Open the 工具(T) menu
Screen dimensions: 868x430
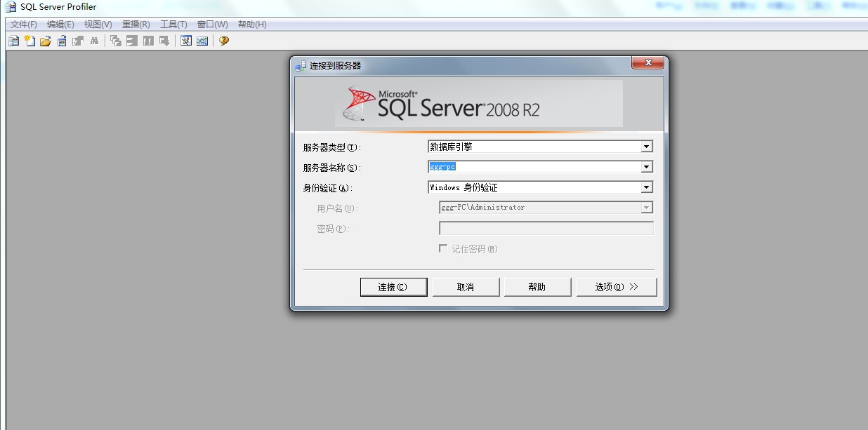tap(173, 23)
